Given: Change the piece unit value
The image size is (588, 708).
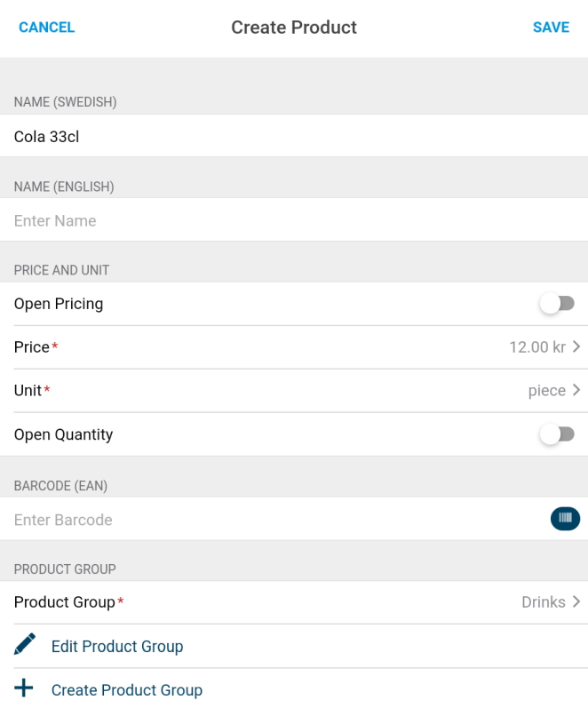Looking at the screenshot, I should pos(547,391).
